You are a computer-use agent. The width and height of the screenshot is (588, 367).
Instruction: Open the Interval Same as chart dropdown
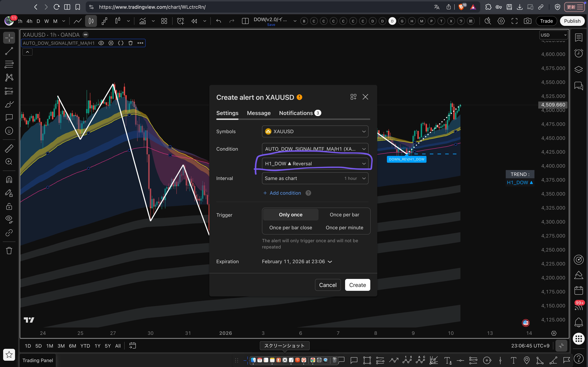315,178
